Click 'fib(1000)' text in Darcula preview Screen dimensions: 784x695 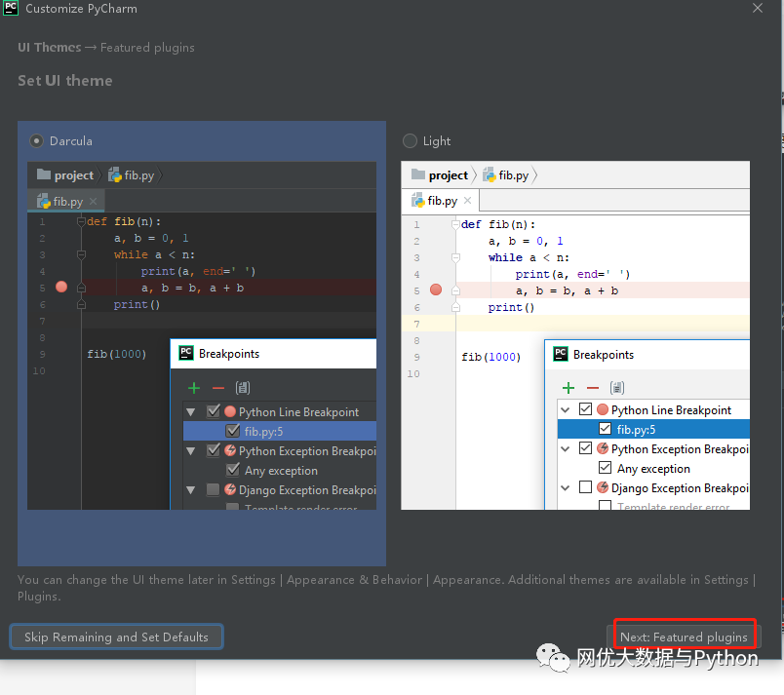pyautogui.click(x=116, y=354)
